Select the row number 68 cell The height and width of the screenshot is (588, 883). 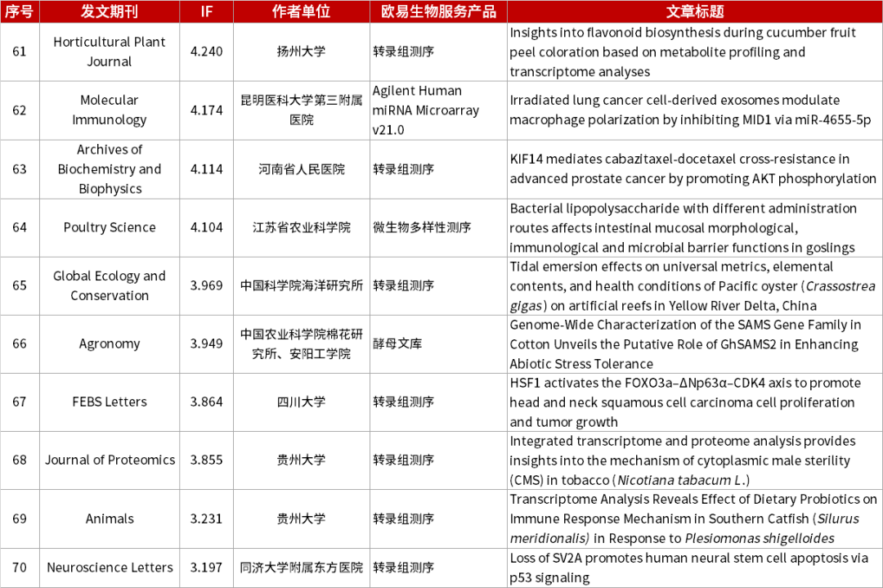point(20,460)
